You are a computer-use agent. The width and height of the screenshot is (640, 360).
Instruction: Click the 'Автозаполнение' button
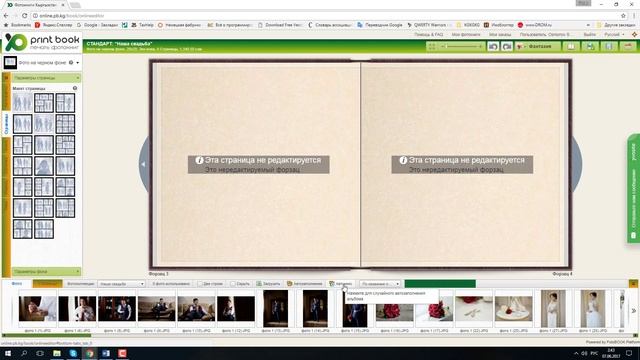point(304,284)
